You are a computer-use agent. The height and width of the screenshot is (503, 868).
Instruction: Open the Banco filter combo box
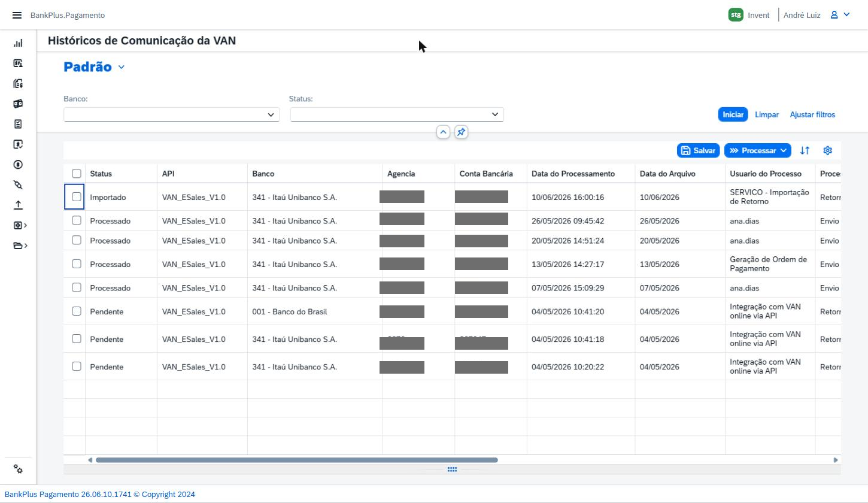(172, 114)
